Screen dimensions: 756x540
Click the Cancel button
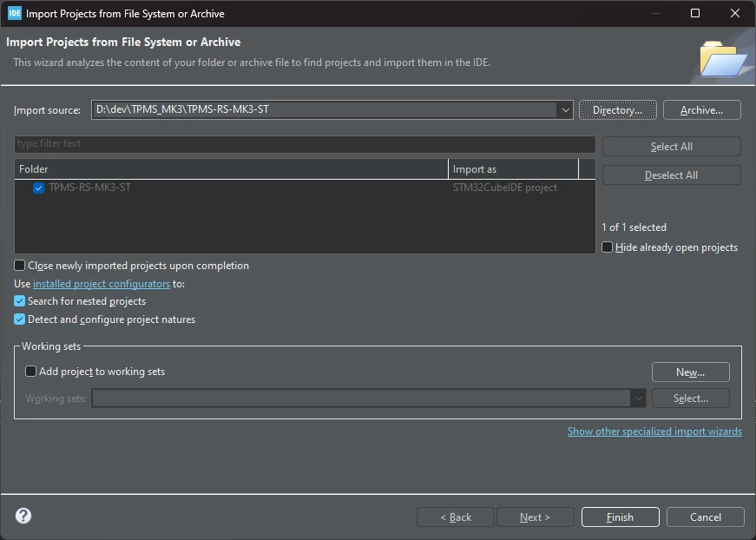pos(706,517)
